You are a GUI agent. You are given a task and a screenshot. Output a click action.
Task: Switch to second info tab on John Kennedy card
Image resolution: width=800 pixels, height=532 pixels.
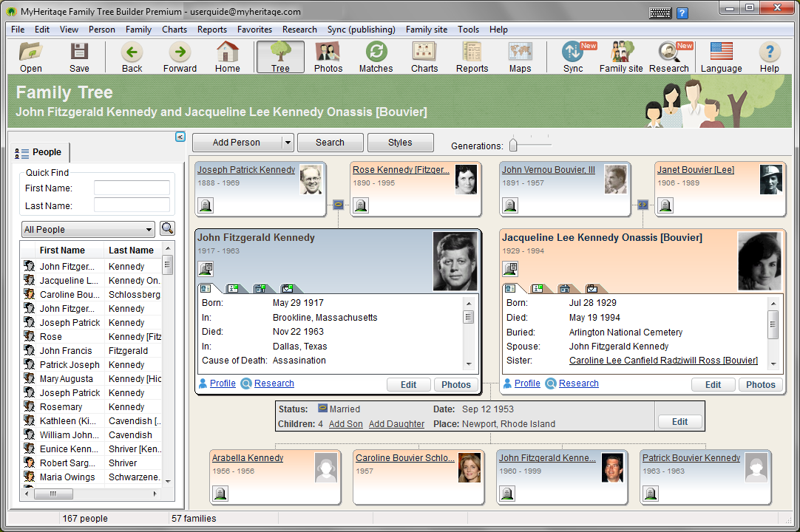[x=234, y=288]
